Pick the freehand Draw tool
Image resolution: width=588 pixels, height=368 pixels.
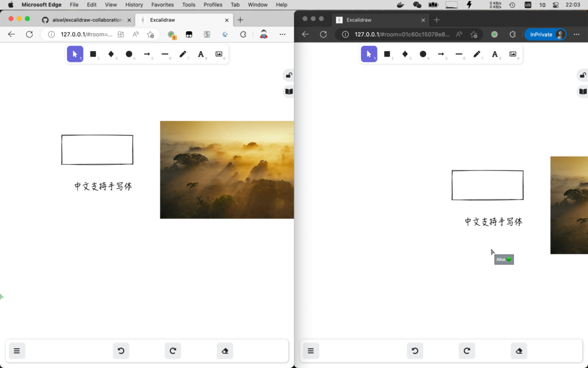pyautogui.click(x=183, y=54)
